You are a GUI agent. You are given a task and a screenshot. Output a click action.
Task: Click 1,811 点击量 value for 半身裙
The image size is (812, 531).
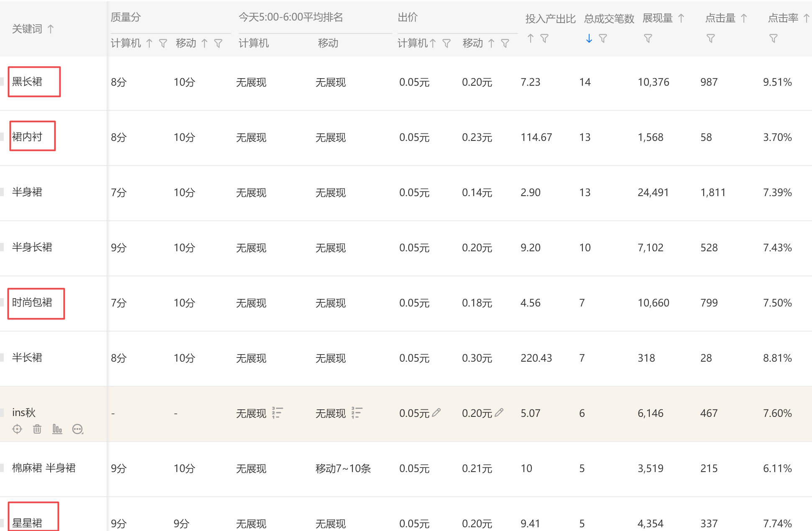click(x=713, y=192)
